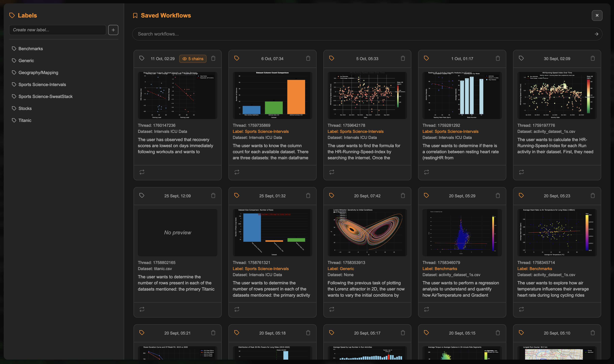Select the Stocks label filter
This screenshot has height=364, width=614.
(25, 108)
